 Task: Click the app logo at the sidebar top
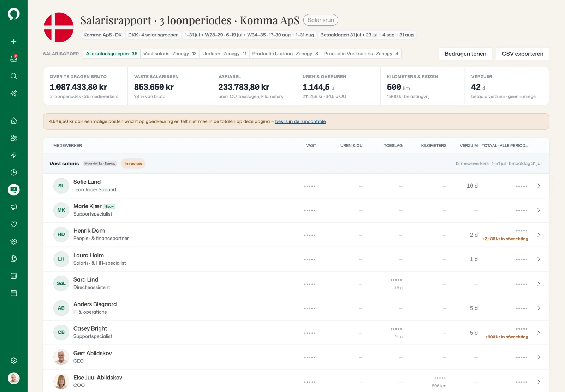[x=14, y=14]
